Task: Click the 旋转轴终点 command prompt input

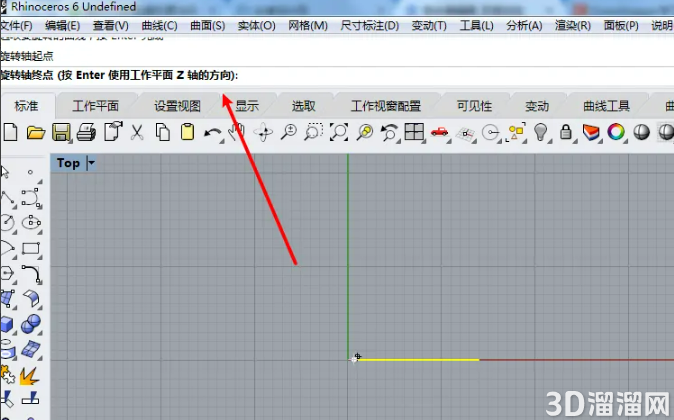Action: (337, 76)
